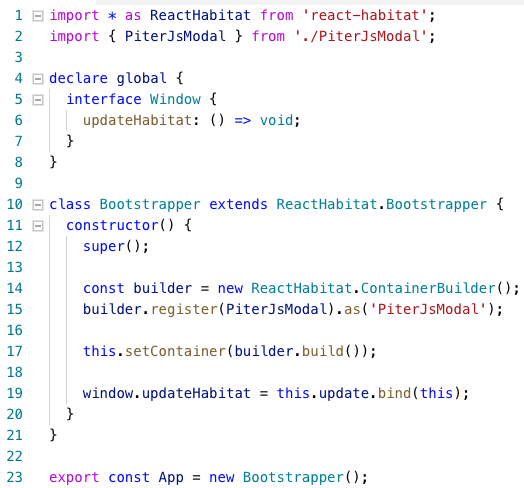Click line number 23 in gutter
The width and height of the screenshot is (524, 488).
[15, 477]
